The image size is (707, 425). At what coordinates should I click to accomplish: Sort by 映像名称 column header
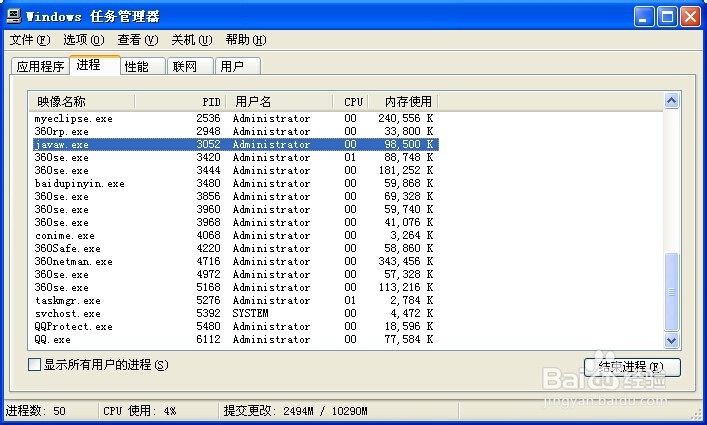pos(82,102)
